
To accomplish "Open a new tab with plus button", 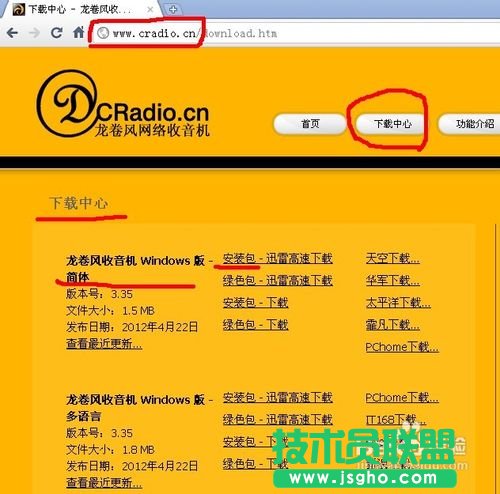I will pos(173,10).
